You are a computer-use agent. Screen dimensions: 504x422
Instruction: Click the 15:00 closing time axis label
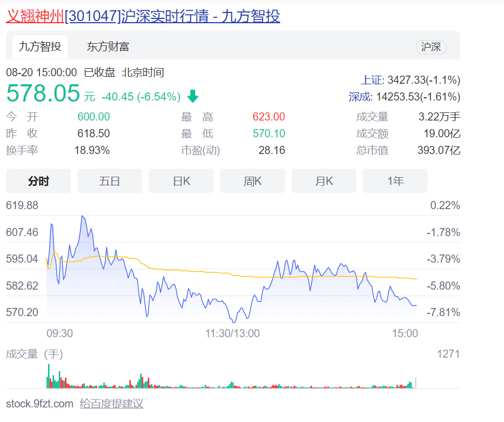coord(405,333)
